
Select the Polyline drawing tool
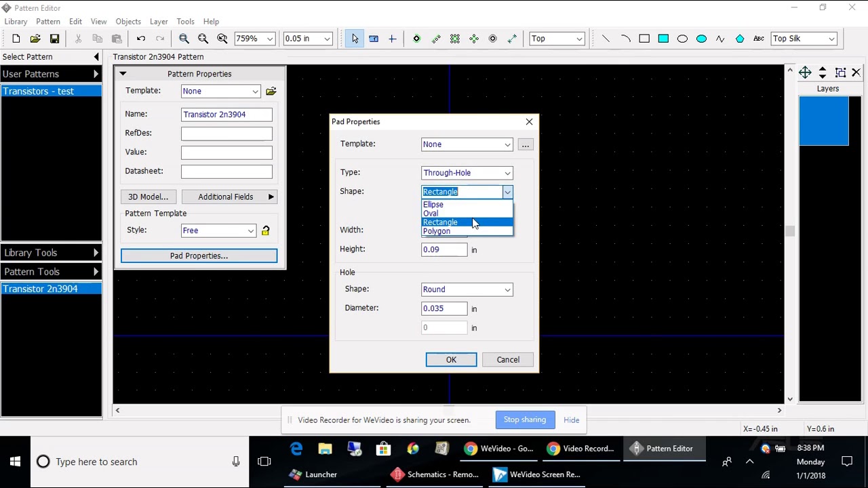[x=720, y=39]
